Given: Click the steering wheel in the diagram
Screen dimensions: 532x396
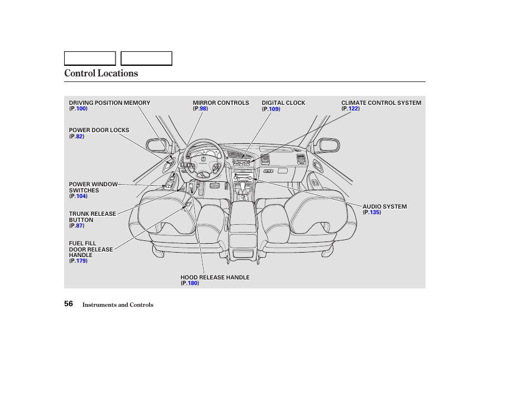Looking at the screenshot, I should (203, 159).
